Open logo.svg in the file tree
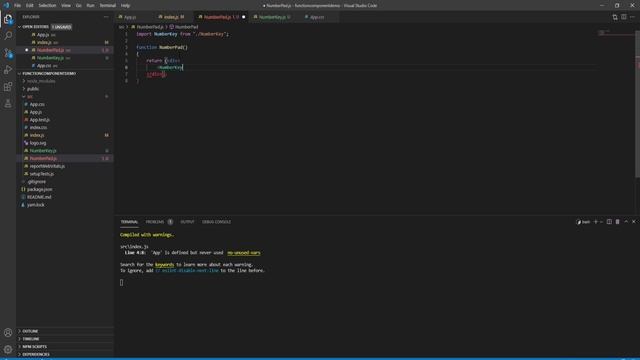This screenshot has height=360, width=640. (x=38, y=143)
